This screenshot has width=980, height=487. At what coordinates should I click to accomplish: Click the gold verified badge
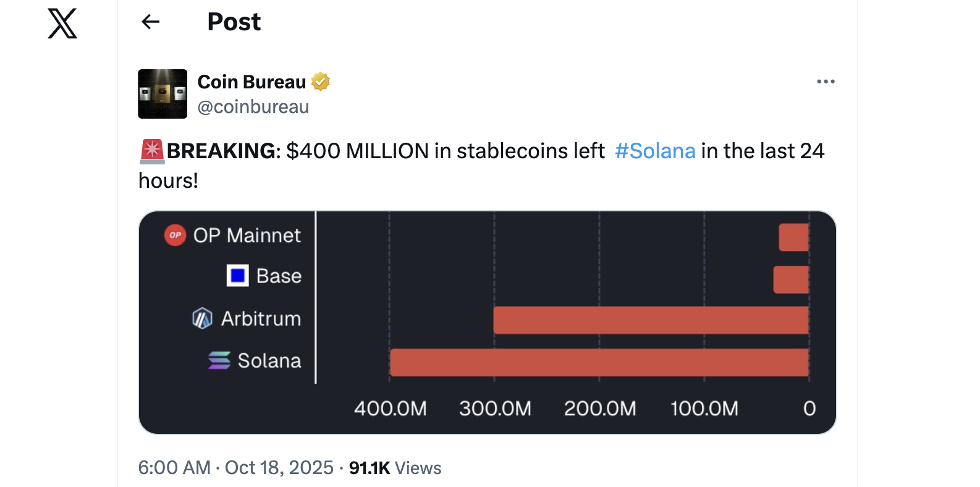pyautogui.click(x=321, y=82)
